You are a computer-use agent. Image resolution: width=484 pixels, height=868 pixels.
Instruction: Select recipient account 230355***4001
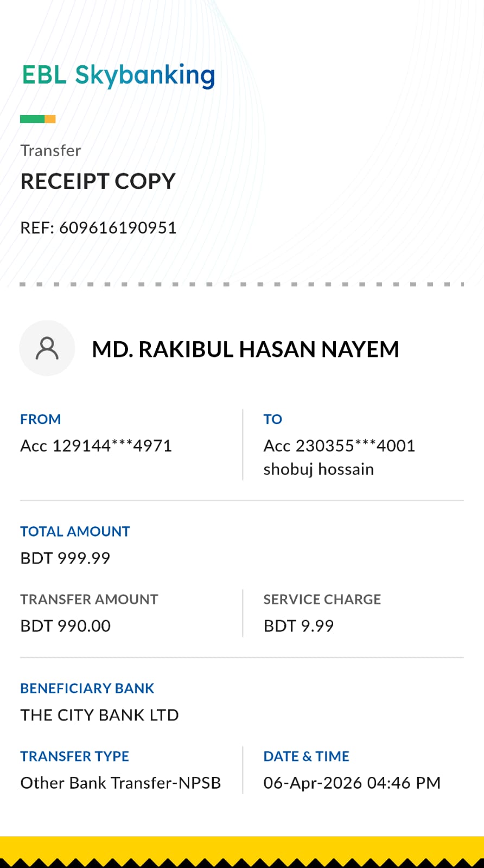click(339, 446)
